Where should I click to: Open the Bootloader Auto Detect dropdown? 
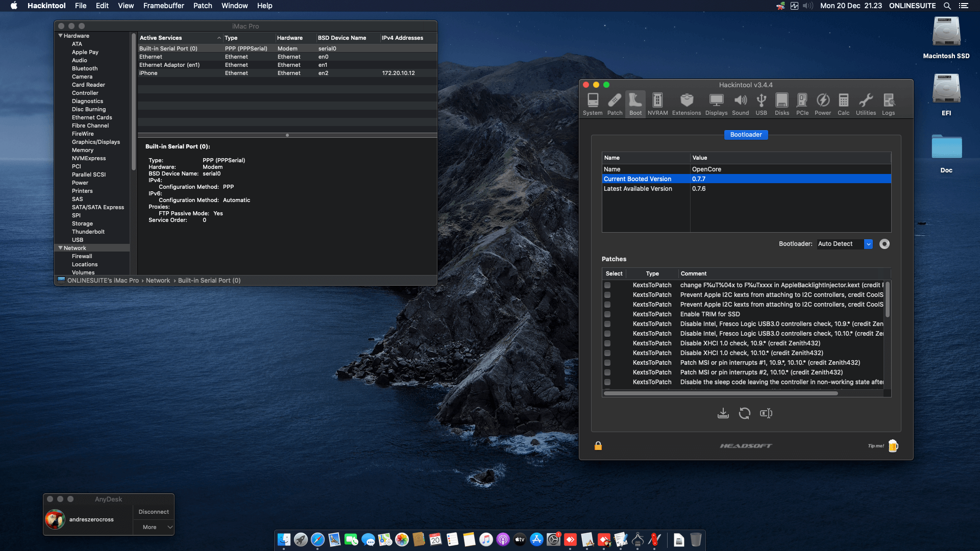[868, 244]
